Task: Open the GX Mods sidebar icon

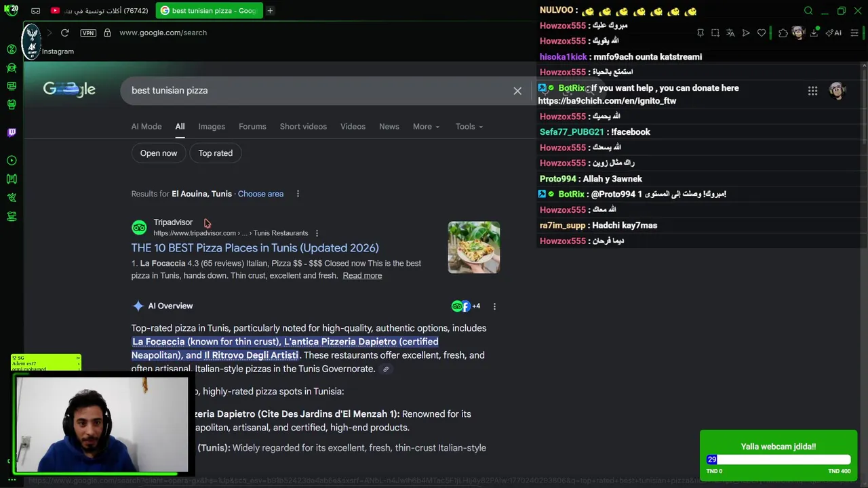Action: [12, 104]
